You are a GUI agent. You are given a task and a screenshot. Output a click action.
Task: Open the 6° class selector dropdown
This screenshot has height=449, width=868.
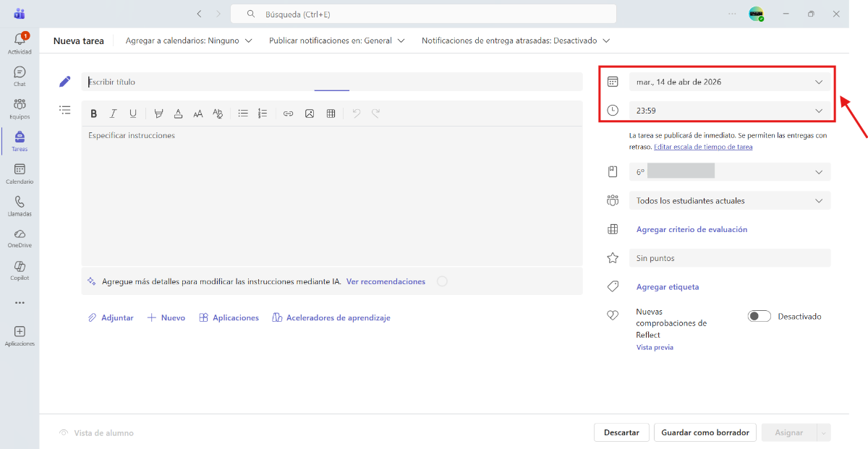[x=730, y=172]
